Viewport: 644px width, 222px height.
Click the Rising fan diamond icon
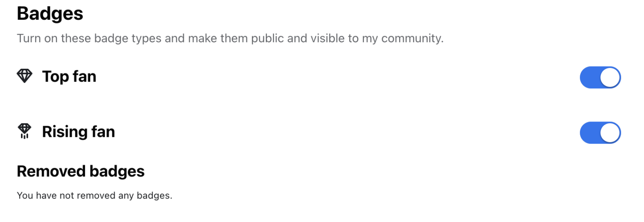click(24, 131)
